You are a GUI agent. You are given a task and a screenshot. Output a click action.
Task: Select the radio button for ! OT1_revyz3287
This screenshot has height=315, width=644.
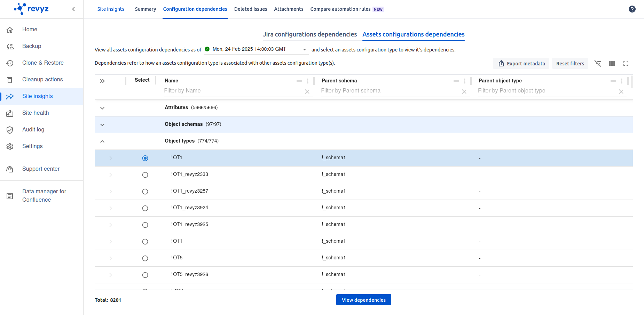[x=145, y=191]
